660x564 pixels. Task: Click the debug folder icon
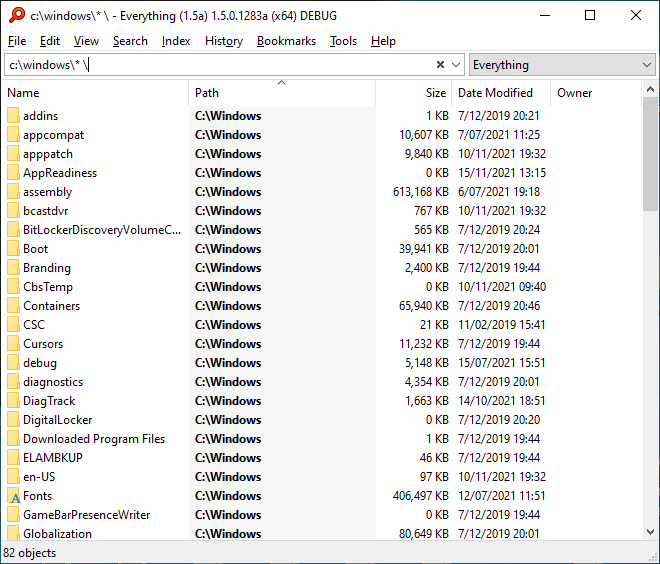[x=13, y=363]
